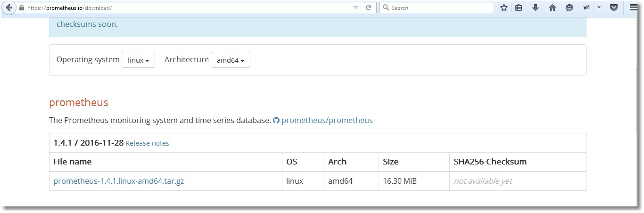This screenshot has width=644, height=213.
Task: Click the bug extension icon in toolbar
Action: 587,8
